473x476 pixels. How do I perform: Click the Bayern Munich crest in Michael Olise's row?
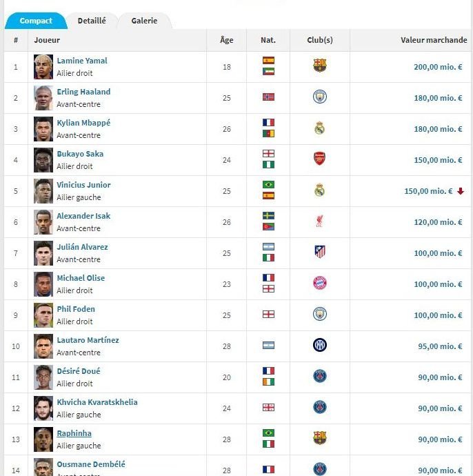[x=319, y=284]
